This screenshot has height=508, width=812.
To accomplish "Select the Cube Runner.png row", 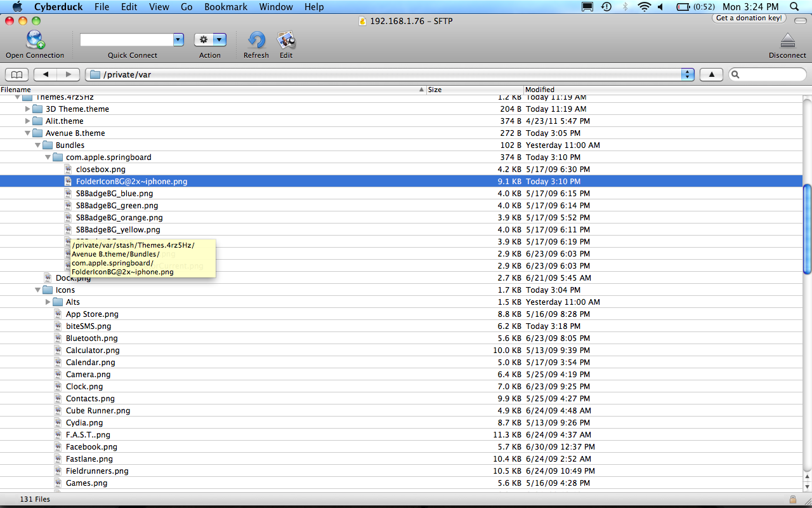I will (x=401, y=410).
